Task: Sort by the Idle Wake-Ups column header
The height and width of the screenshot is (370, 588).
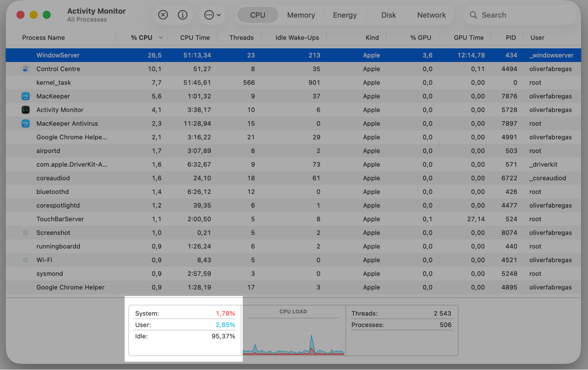Action: [x=297, y=38]
